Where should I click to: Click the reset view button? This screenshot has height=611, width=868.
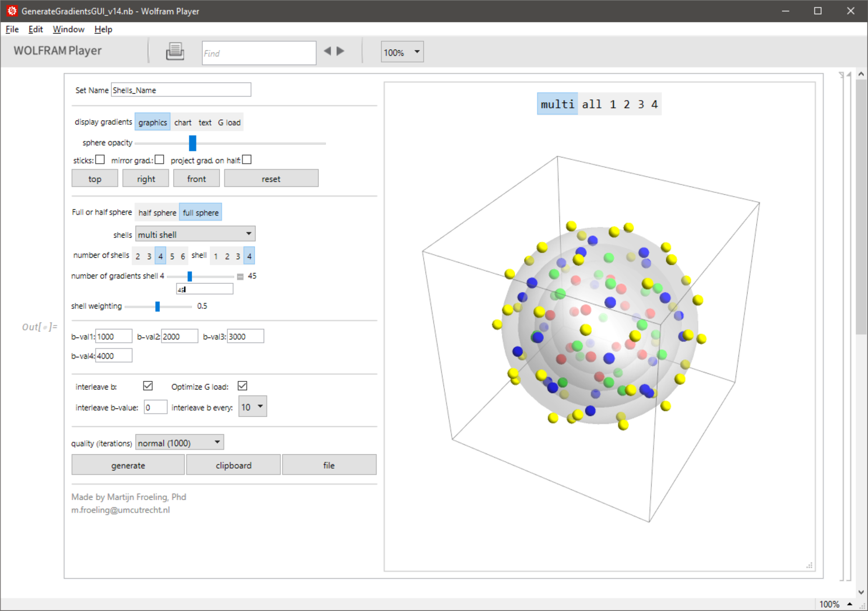tap(271, 179)
